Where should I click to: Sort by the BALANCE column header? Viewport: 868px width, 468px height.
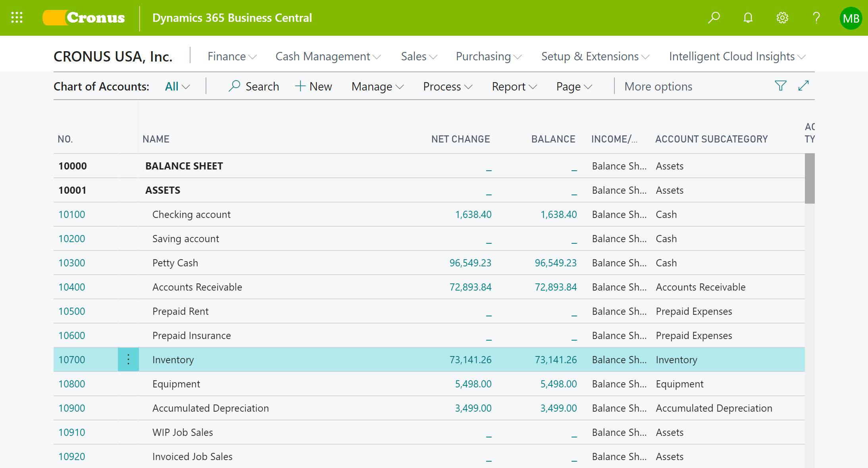(x=553, y=139)
